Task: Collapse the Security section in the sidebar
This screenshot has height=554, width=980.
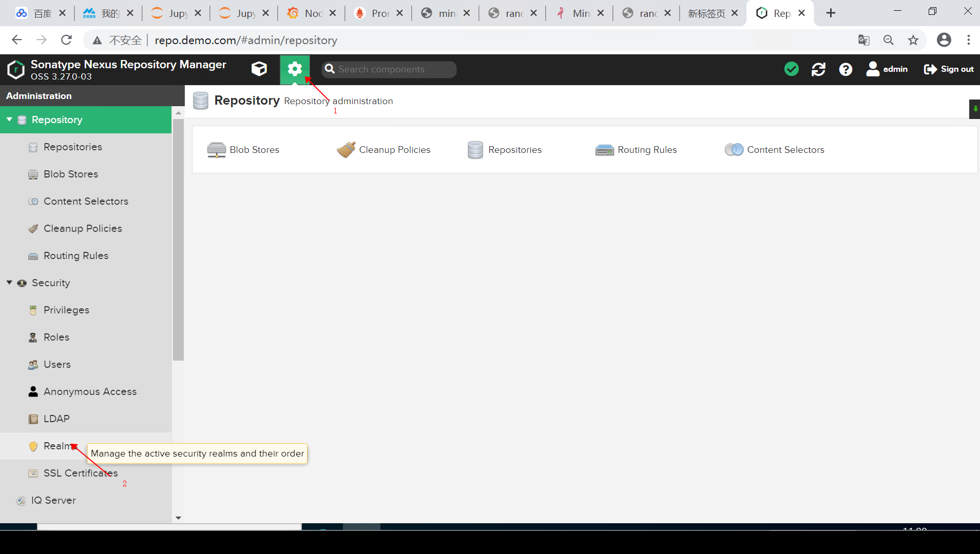Action: 9,283
